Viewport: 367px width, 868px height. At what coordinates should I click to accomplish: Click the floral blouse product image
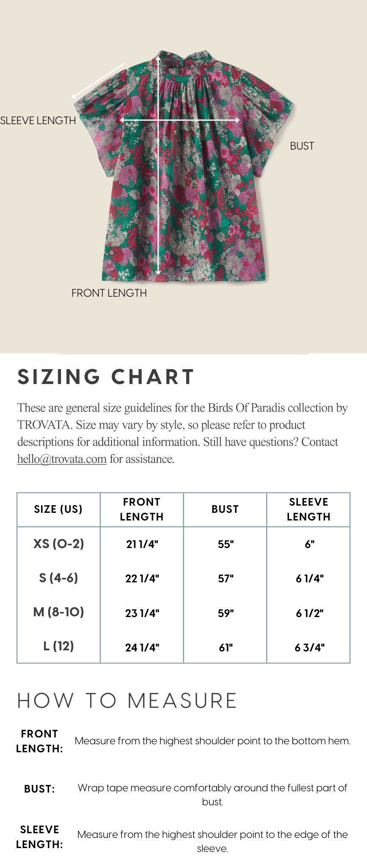coord(183,166)
